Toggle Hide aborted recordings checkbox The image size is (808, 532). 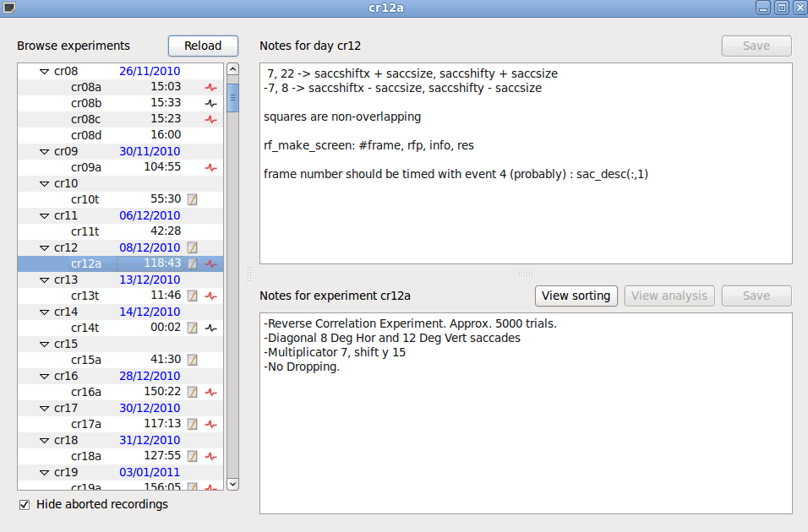[25, 505]
